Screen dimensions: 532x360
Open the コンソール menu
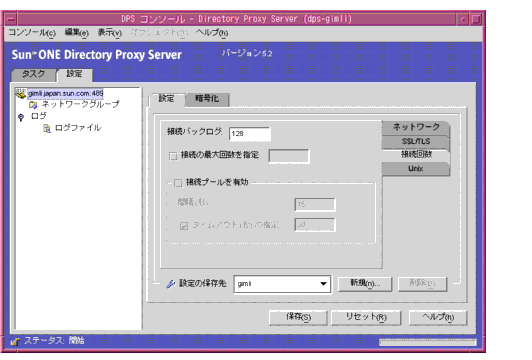[32, 33]
